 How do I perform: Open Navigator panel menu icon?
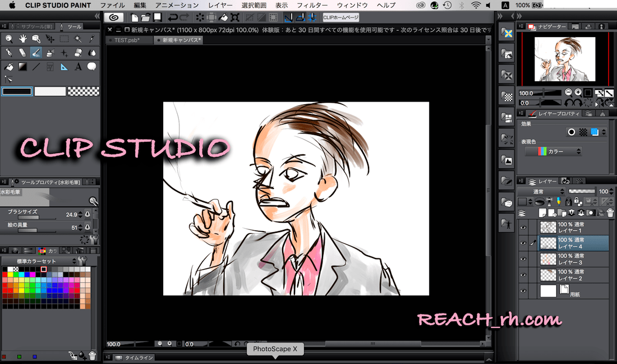coord(521,26)
